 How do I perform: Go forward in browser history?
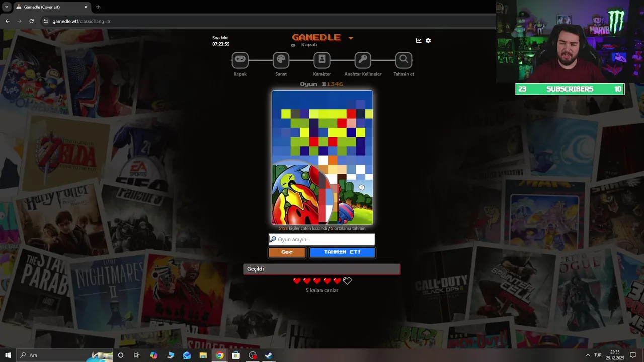pyautogui.click(x=19, y=21)
